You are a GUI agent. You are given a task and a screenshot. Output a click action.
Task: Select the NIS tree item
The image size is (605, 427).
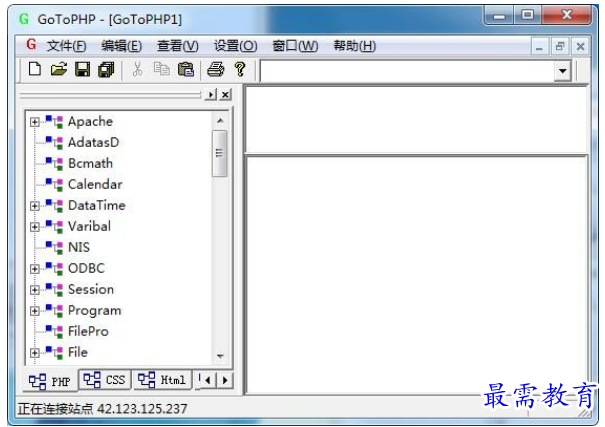click(x=79, y=247)
